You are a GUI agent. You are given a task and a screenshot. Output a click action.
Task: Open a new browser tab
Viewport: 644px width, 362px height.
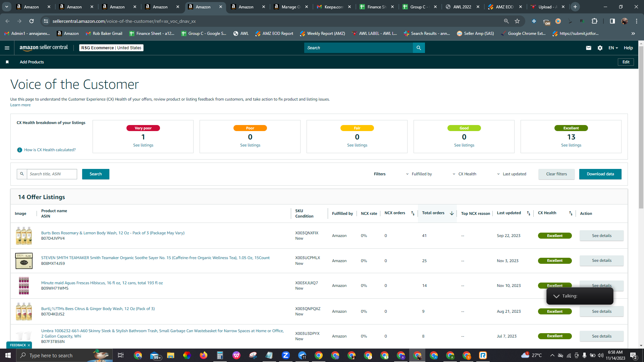575,7
